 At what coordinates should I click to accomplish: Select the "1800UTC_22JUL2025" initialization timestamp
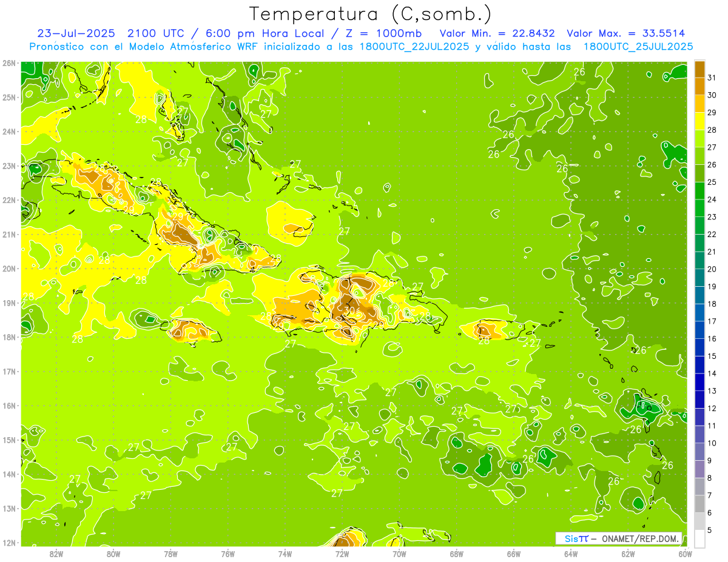pos(414,46)
